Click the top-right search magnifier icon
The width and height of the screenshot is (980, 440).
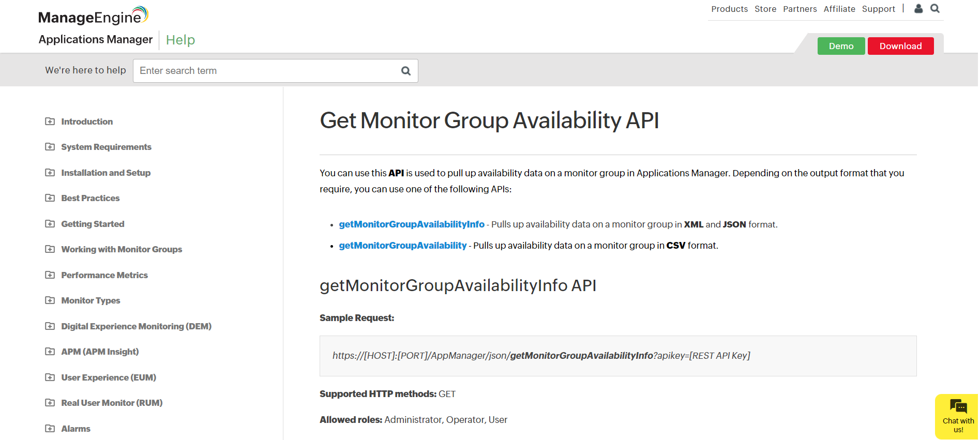pyautogui.click(x=935, y=8)
